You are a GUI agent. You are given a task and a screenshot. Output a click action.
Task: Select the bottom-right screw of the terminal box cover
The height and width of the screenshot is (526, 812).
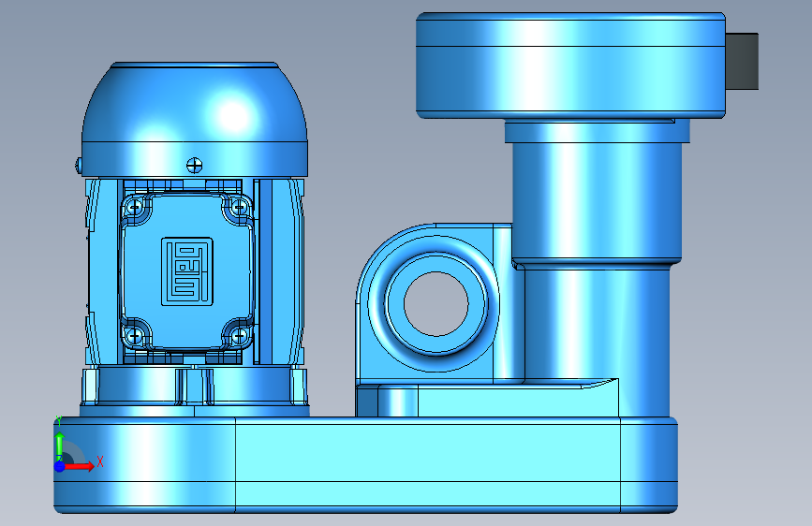[x=239, y=337]
